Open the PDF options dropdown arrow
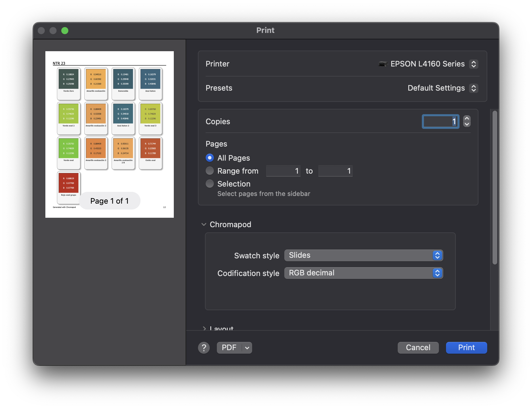532x409 pixels. [247, 348]
